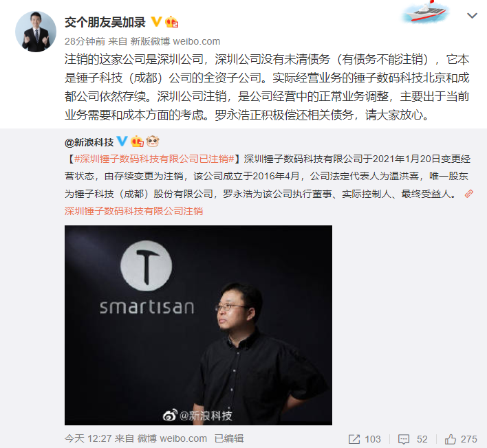Open the 交个朋友吴加录 username link
The image size is (487, 448).
[105, 23]
